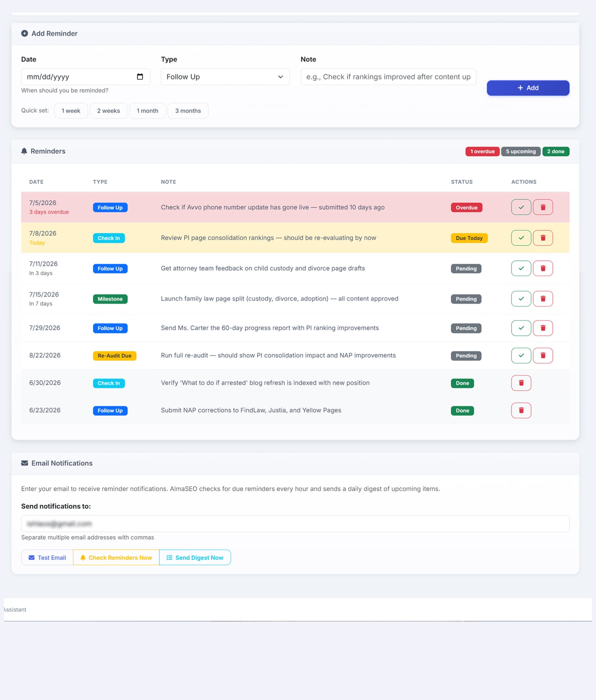This screenshot has width=596, height=700.
Task: Click the ACTIONS column header
Action: tap(524, 182)
